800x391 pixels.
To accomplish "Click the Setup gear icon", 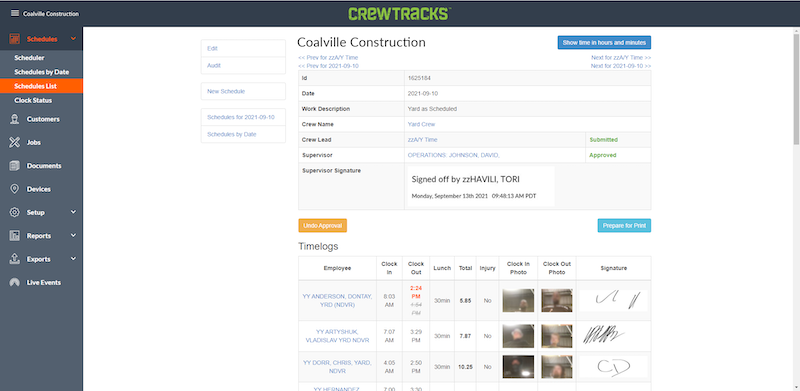I will coord(14,212).
